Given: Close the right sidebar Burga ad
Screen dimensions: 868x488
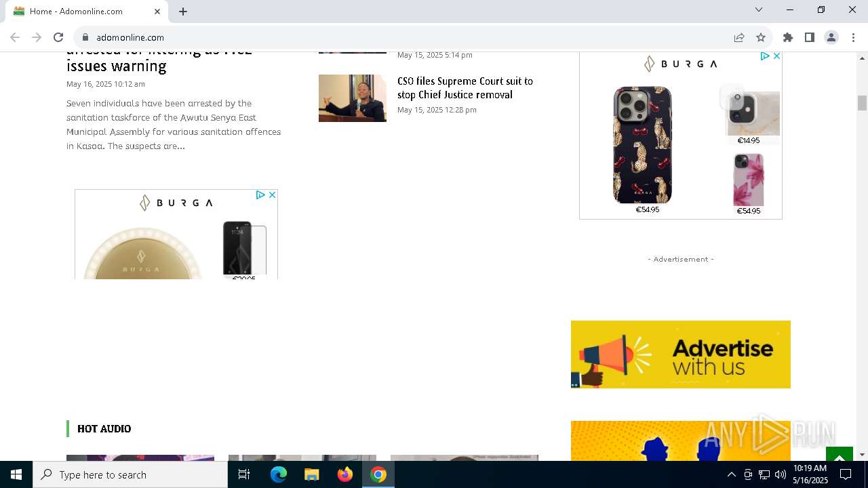Looking at the screenshot, I should [x=776, y=56].
